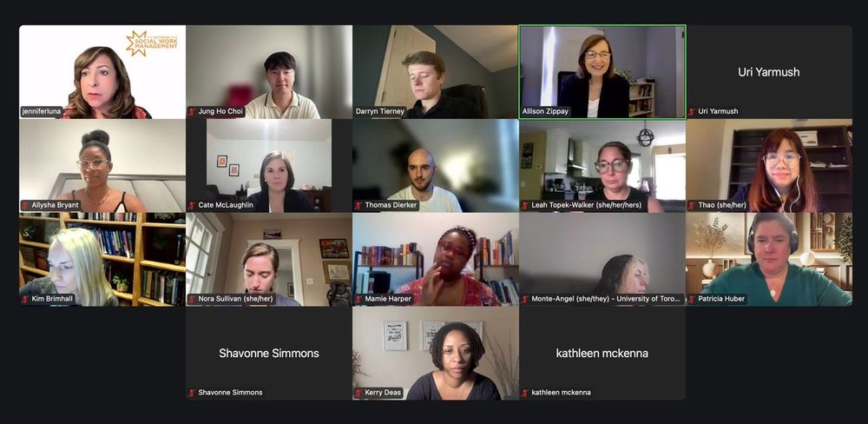Click Mamie Harper's video tile
Image resolution: width=868 pixels, height=424 pixels.
[435, 260]
